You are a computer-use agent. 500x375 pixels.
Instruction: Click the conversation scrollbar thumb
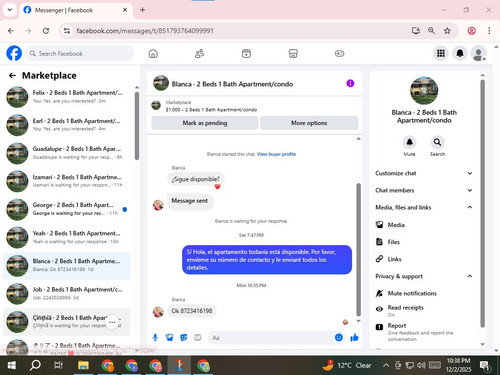[359, 249]
